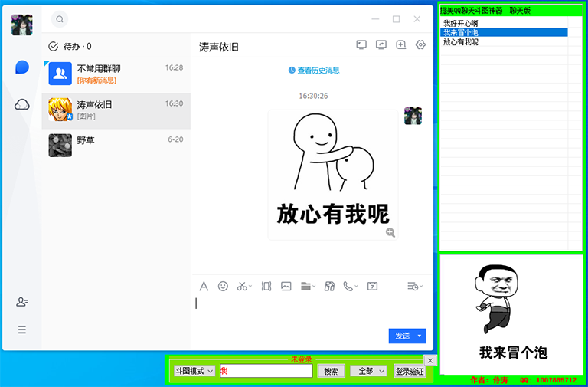The width and height of the screenshot is (588, 387).
Task: Open contacts icon in bottom-left sidebar
Action: [22, 302]
